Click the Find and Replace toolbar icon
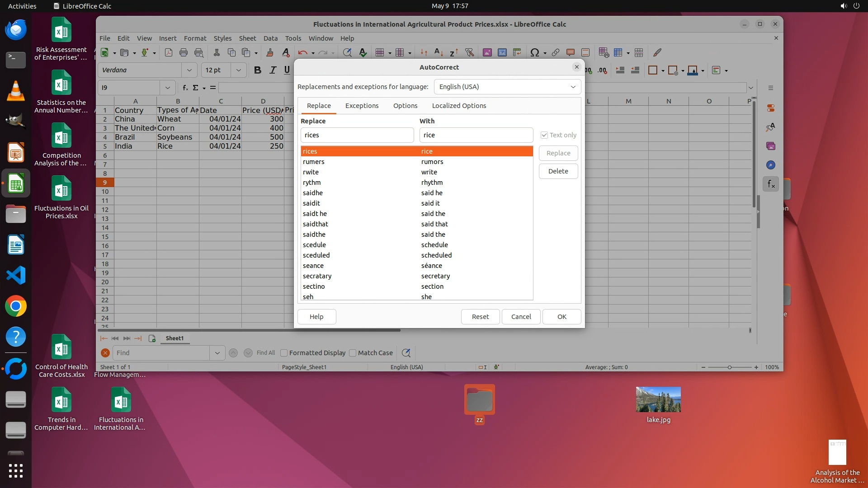 347,52
